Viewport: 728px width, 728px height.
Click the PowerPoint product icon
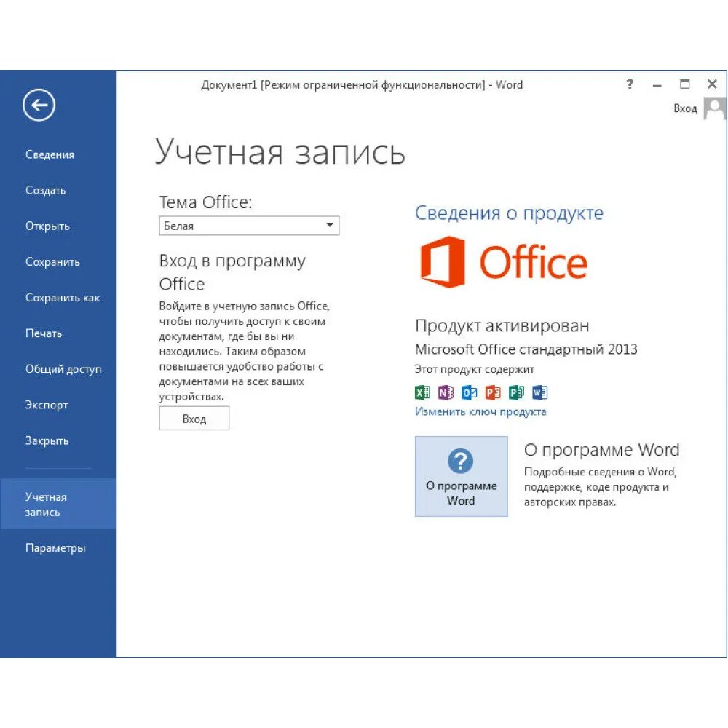(493, 392)
